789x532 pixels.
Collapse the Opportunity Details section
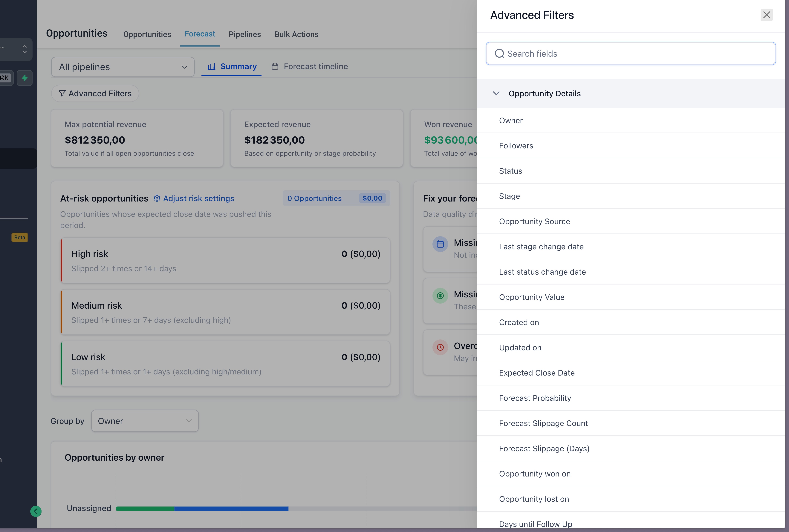496,93
